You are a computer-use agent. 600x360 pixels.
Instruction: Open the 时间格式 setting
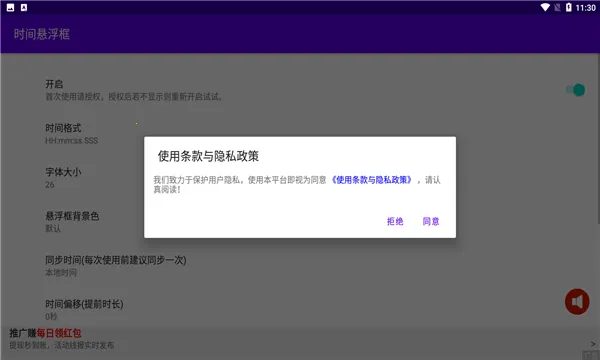pyautogui.click(x=300, y=134)
